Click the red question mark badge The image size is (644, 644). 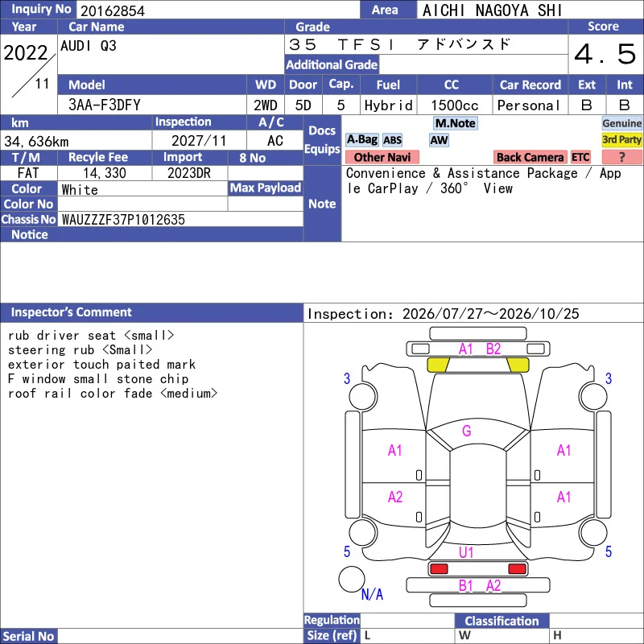tap(621, 157)
